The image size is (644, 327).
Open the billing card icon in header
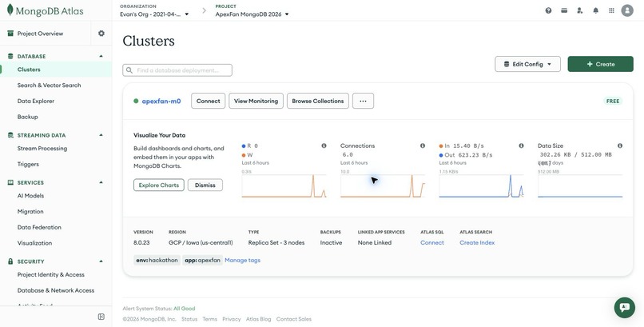[x=564, y=10]
